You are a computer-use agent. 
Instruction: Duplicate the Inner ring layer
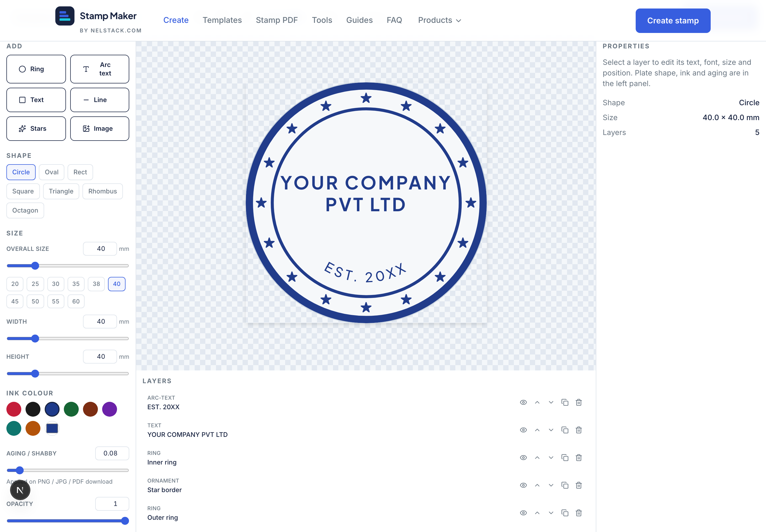(565, 458)
